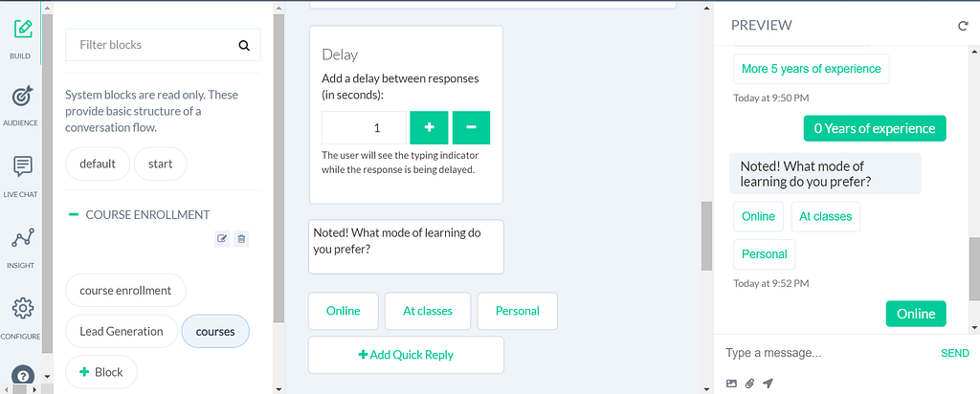
Task: Select the courses block
Action: coord(215,332)
